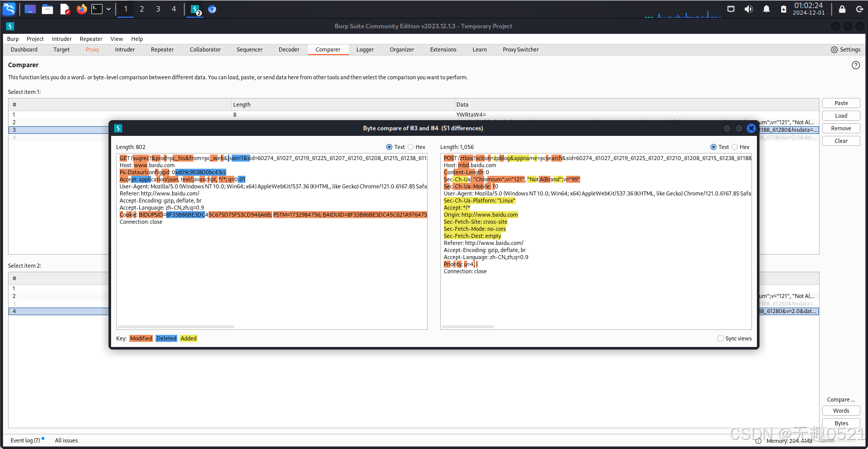Switch to the Dashboard tab
Viewport: 868px width, 449px height.
tap(24, 49)
